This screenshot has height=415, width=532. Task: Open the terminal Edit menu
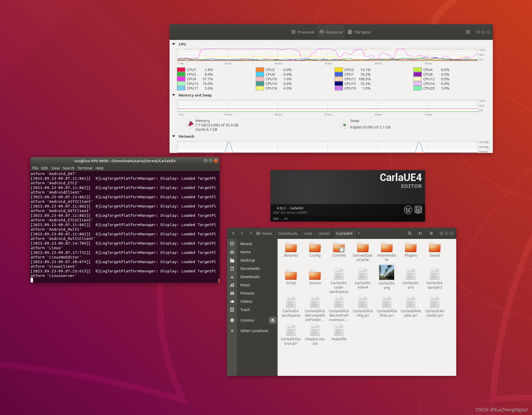tap(45, 168)
